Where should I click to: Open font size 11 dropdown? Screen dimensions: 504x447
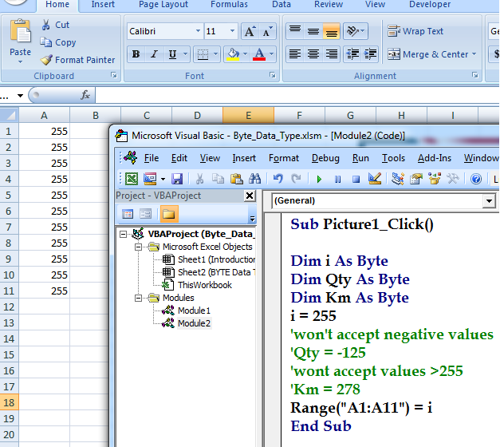click(232, 31)
